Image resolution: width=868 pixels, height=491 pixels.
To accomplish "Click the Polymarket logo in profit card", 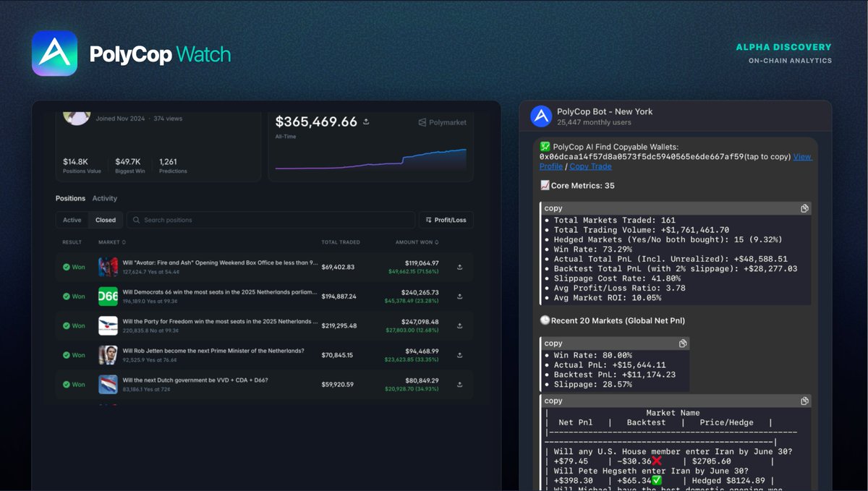I will click(443, 122).
